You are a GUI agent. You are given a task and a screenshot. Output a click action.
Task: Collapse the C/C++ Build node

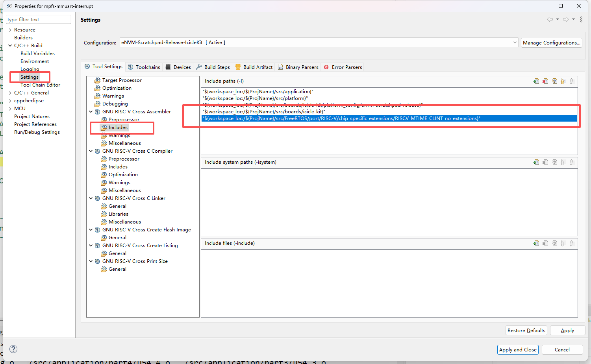(10, 46)
